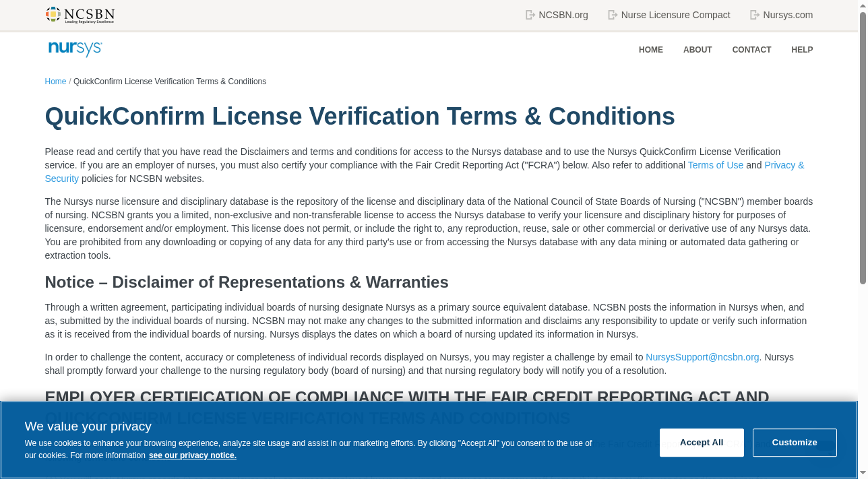The image size is (868, 479).
Task: Click the Nursys logo
Action: coord(75,49)
